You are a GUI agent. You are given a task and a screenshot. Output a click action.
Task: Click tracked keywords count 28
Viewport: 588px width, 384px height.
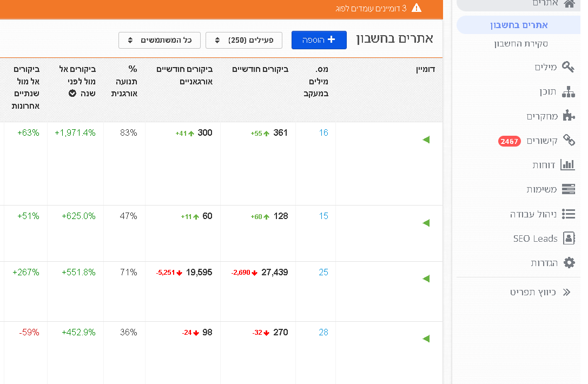[x=323, y=332]
